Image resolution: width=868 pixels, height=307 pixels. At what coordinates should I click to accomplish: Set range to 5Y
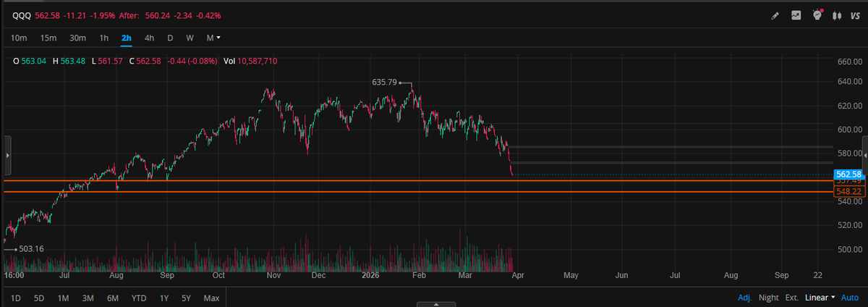187,298
